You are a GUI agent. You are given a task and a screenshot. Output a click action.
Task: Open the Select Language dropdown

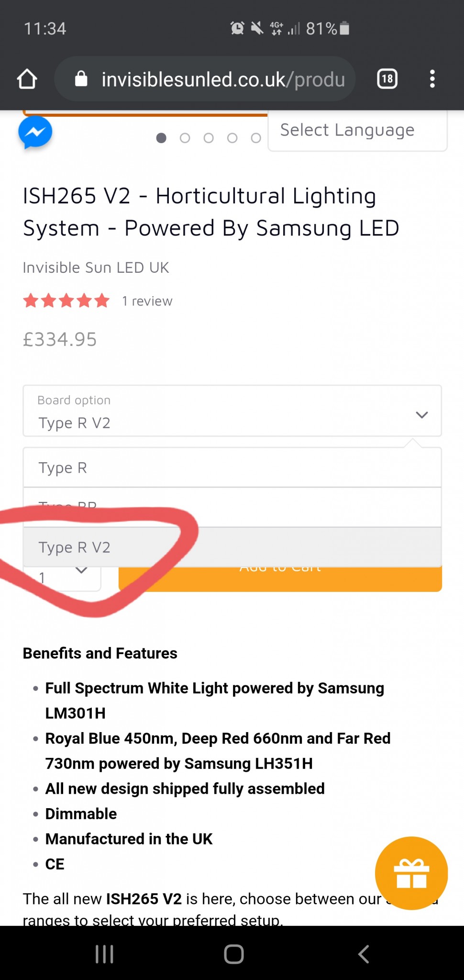(357, 130)
